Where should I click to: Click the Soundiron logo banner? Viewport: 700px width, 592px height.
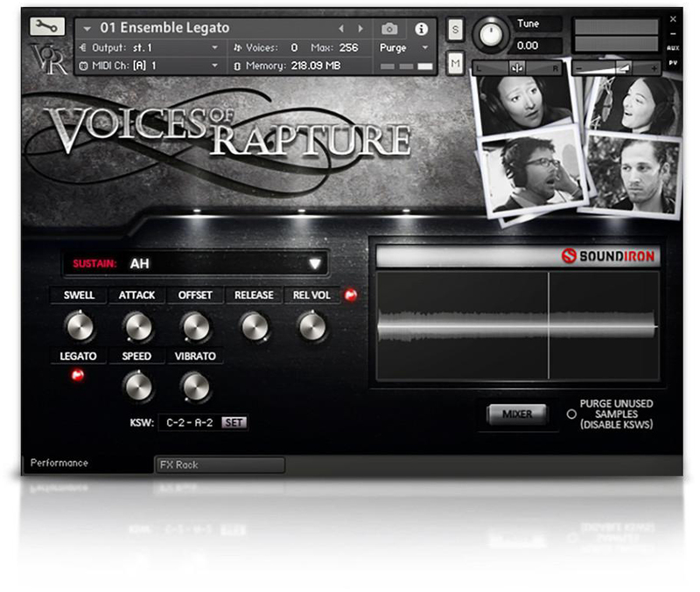point(518,256)
